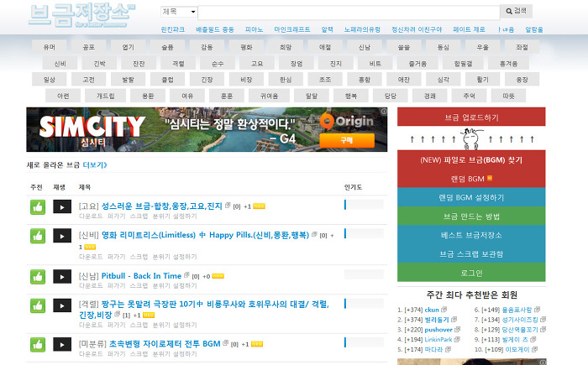
Task: Open user 빌리둘기 profile link
Action: (437, 320)
